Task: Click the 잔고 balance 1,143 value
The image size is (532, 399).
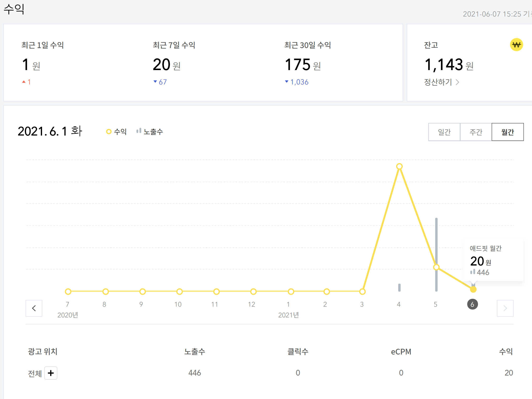Action: (444, 65)
